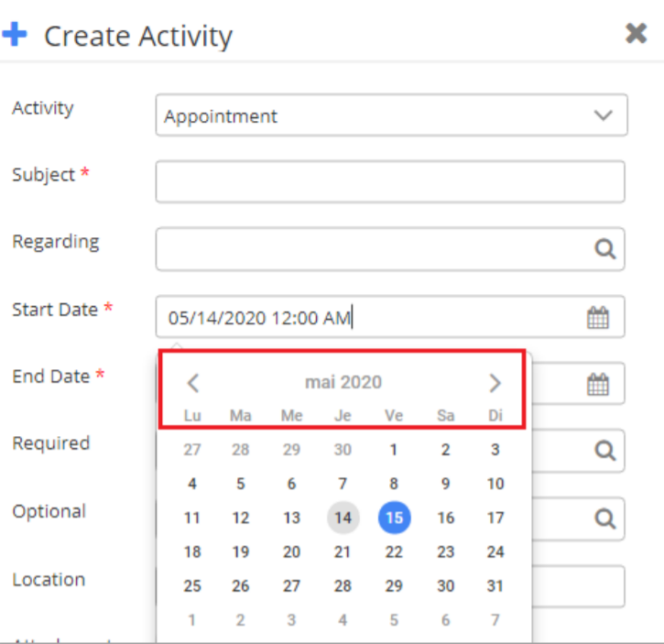Image resolution: width=664 pixels, height=644 pixels.
Task: Open the End Date calendar icon
Action: pyautogui.click(x=597, y=385)
